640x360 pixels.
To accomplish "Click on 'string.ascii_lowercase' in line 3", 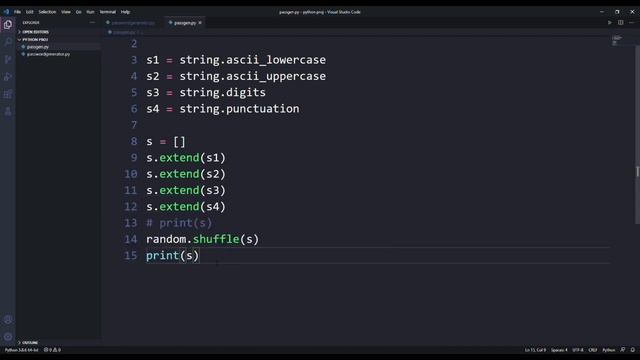I will point(253,60).
